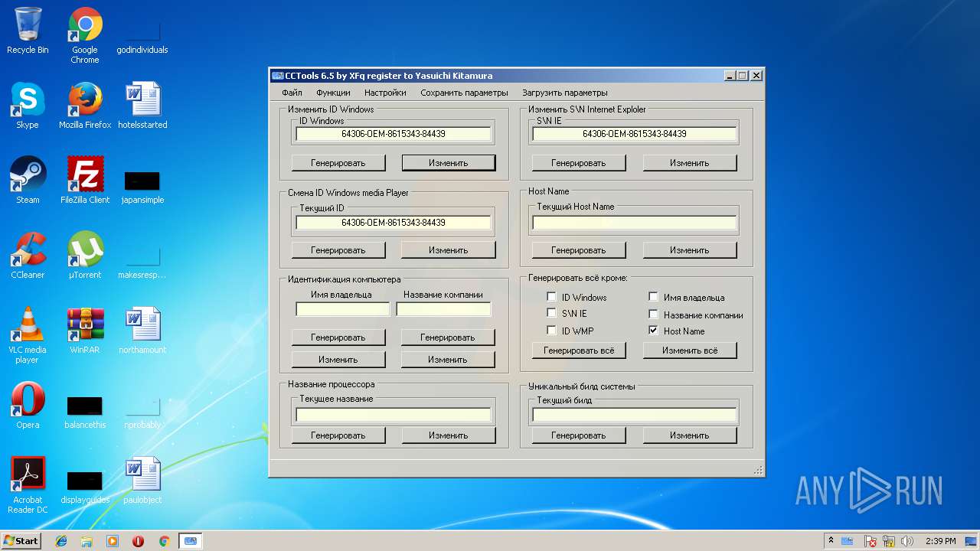This screenshot has height=551, width=980.
Task: Click the volume icon in the system tray
Action: click(907, 541)
